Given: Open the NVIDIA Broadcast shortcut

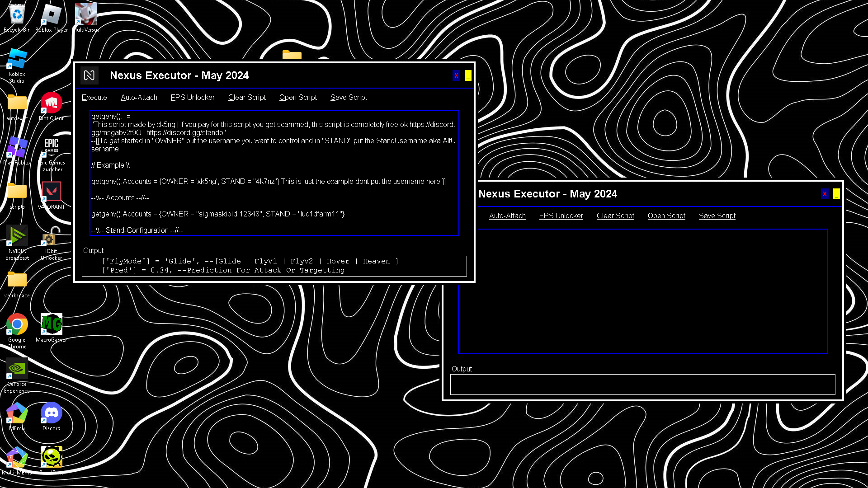Looking at the screenshot, I should [x=17, y=236].
